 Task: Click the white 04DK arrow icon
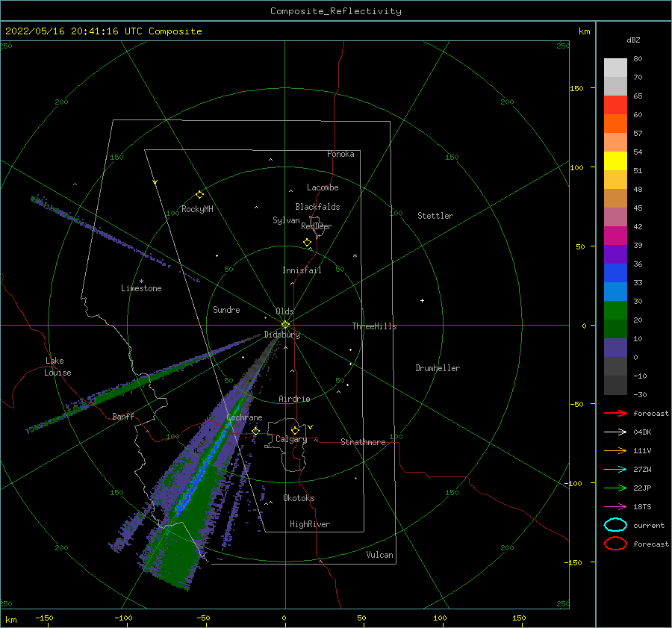pos(615,432)
